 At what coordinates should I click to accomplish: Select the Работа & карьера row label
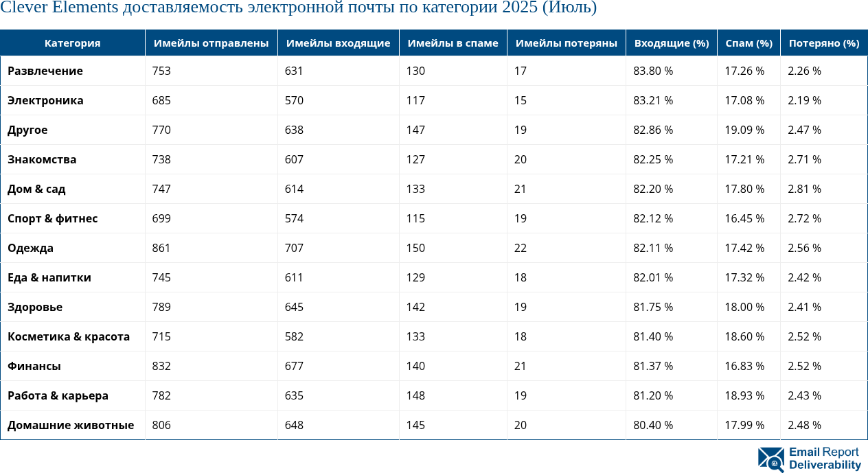pyautogui.click(x=58, y=395)
